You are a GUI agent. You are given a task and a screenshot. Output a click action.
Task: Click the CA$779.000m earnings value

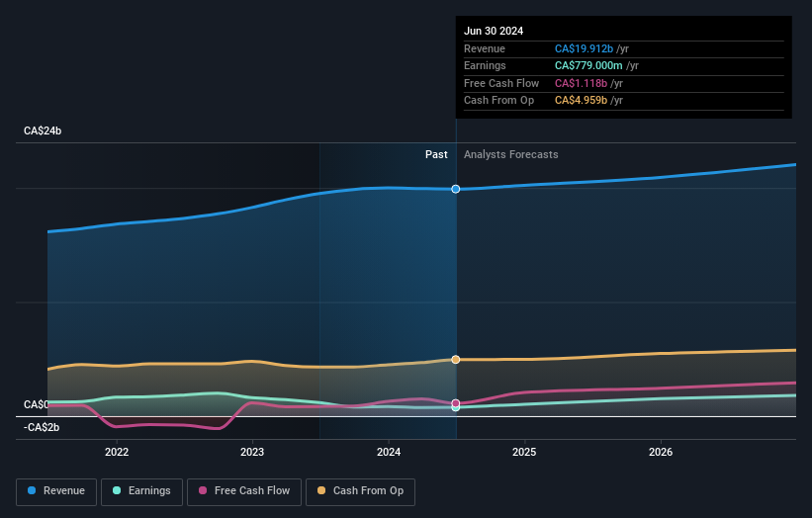pos(588,65)
